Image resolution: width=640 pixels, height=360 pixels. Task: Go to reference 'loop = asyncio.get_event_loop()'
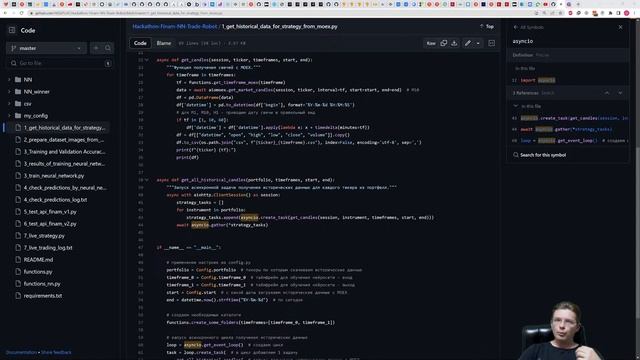tap(567, 140)
